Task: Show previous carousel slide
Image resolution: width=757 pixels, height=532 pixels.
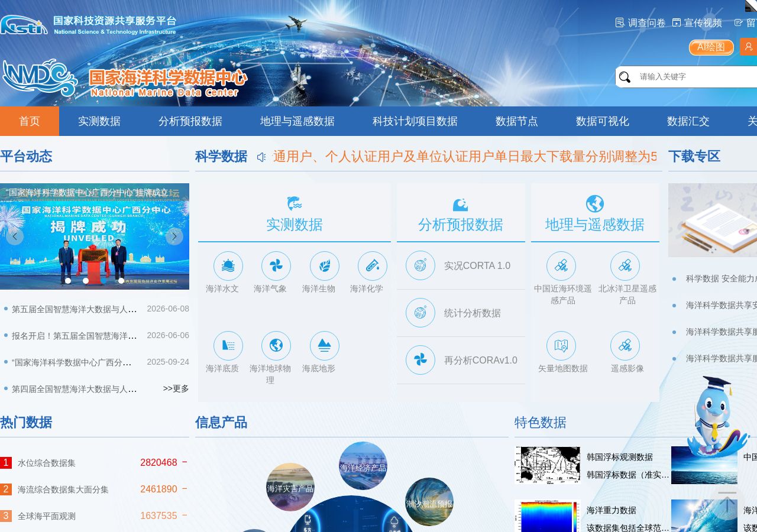Action: 15,236
